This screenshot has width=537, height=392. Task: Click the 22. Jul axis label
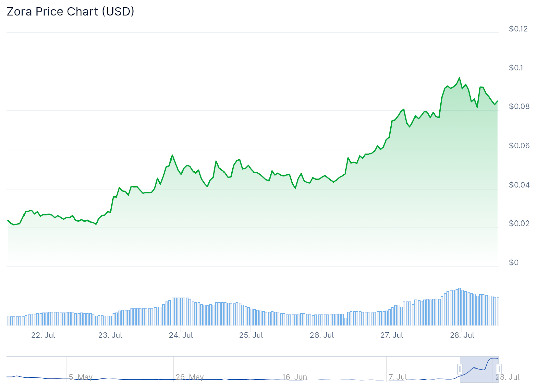coord(43,335)
